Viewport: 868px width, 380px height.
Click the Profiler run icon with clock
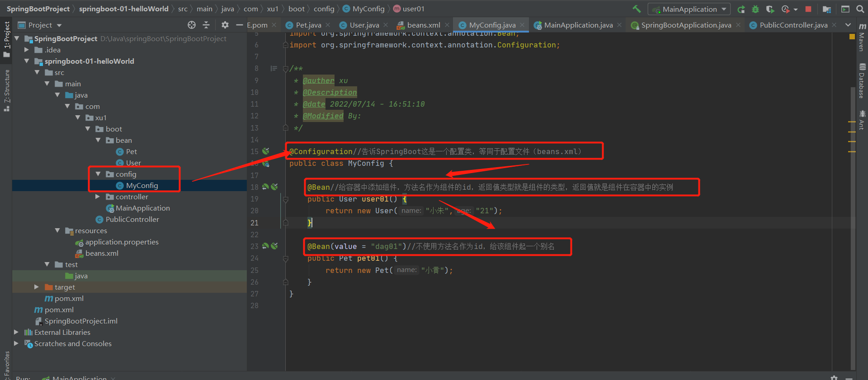point(786,9)
